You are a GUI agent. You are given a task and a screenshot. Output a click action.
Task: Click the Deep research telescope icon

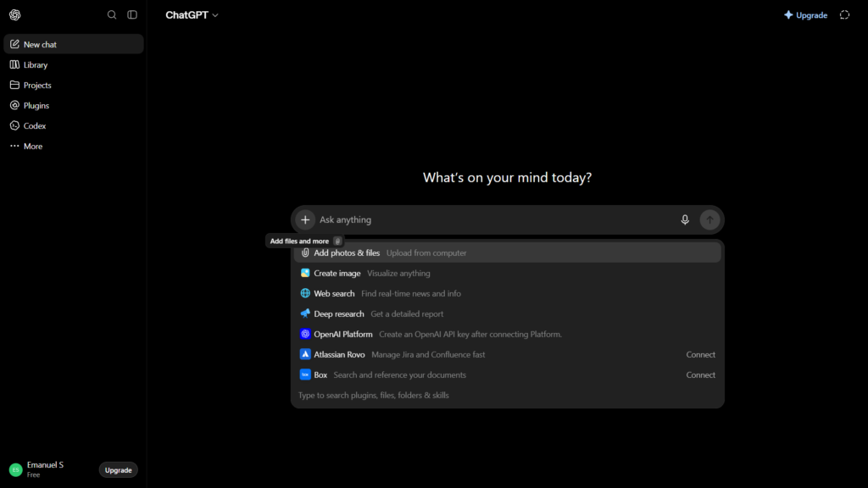[305, 313]
